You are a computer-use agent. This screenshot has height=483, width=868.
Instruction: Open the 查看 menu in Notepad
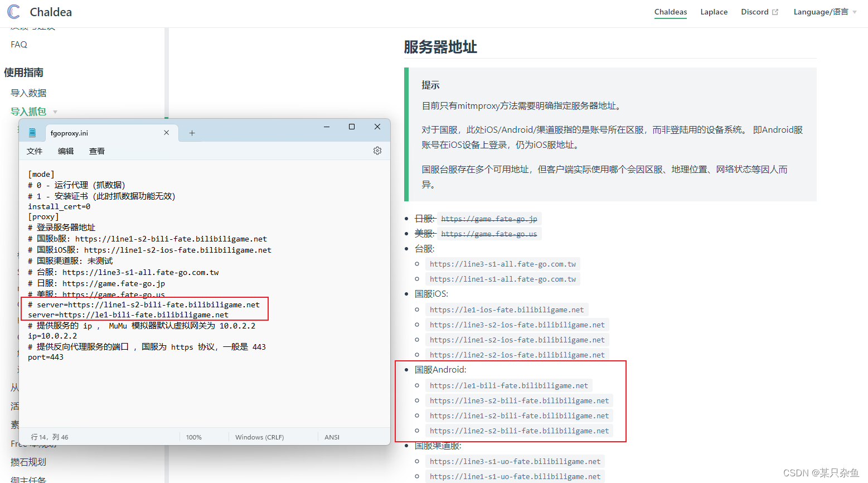97,151
